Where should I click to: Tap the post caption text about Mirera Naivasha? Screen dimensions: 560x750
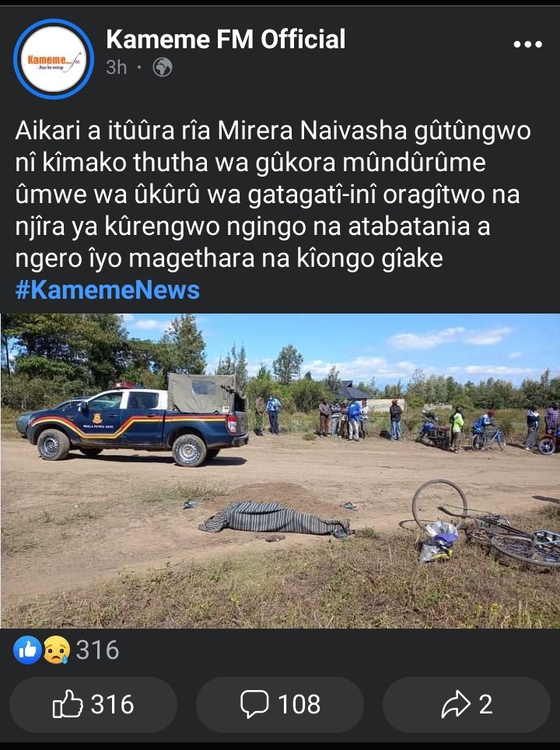click(x=273, y=195)
